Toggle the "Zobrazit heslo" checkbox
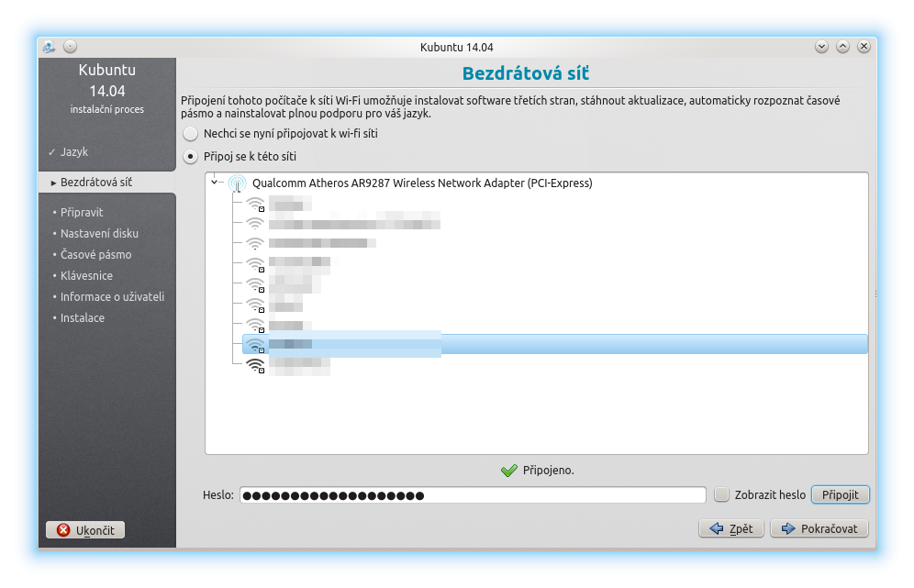This screenshot has height=588, width=914. click(721, 494)
